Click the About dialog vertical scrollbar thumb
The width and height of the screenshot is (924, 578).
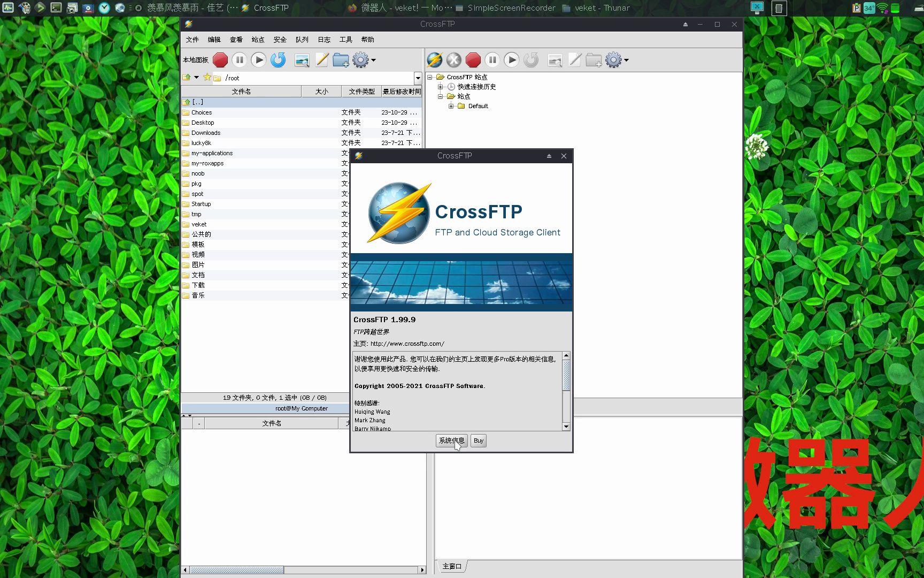pos(566,375)
